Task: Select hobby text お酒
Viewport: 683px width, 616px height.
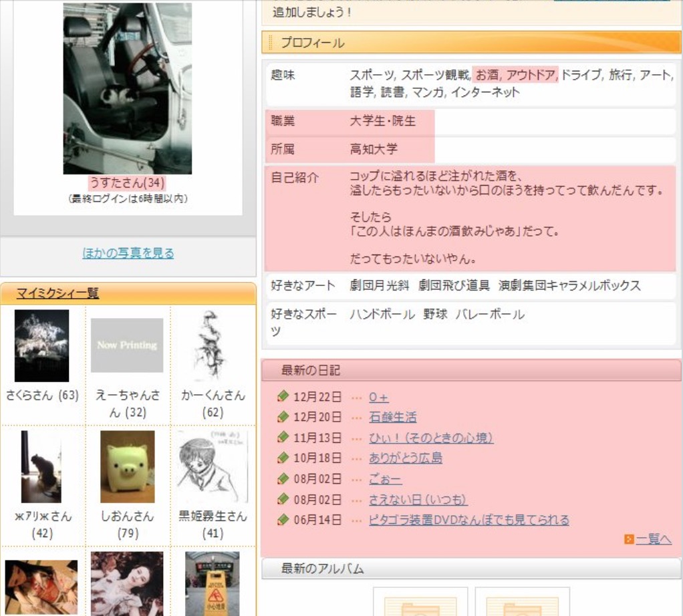Action: point(487,75)
